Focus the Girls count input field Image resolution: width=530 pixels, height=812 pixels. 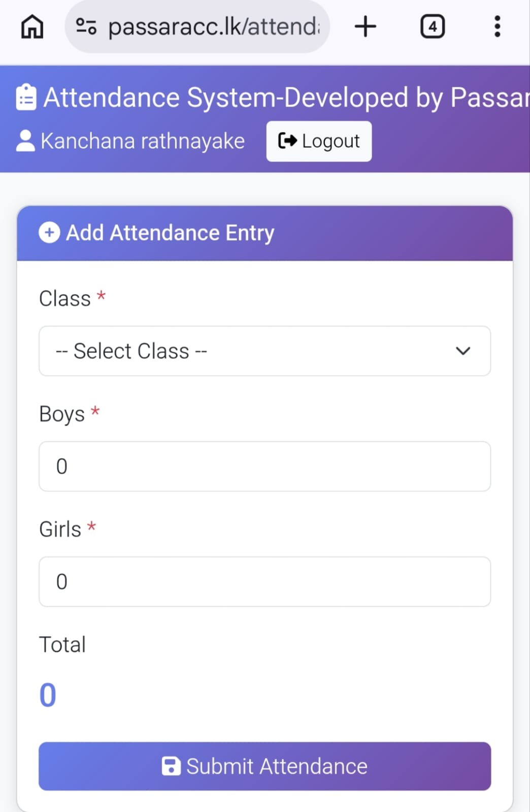264,581
